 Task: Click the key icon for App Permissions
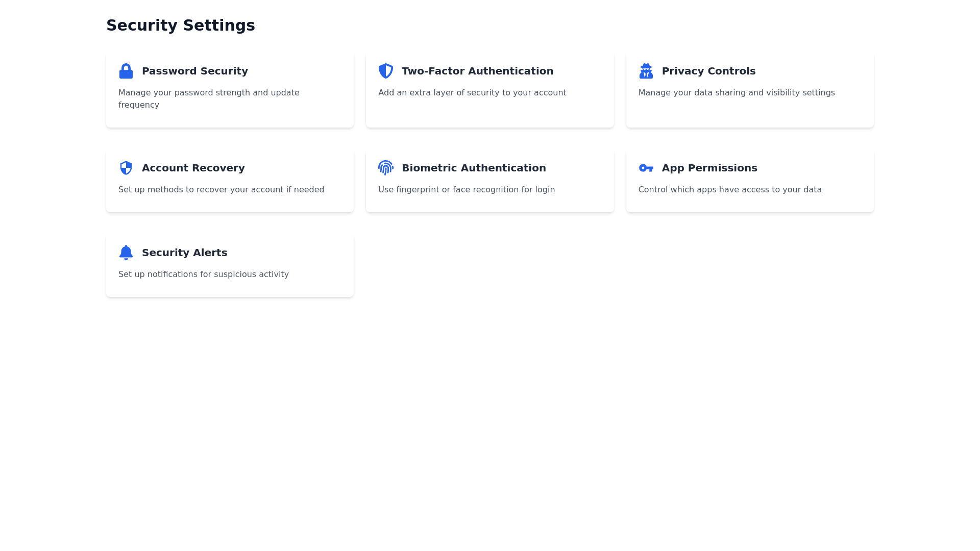click(x=646, y=168)
